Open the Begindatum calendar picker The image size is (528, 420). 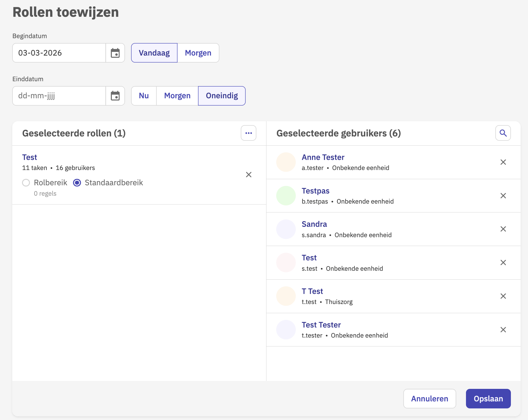click(x=115, y=53)
